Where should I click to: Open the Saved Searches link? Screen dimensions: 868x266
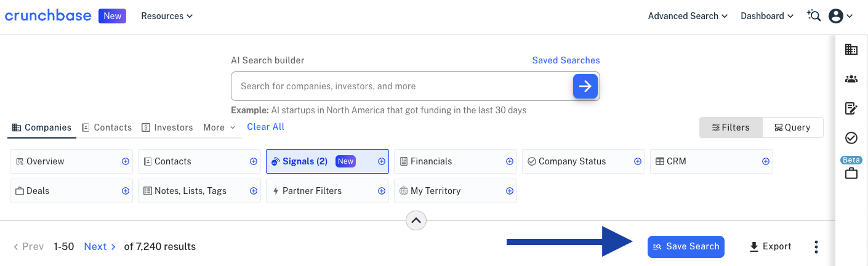click(566, 60)
